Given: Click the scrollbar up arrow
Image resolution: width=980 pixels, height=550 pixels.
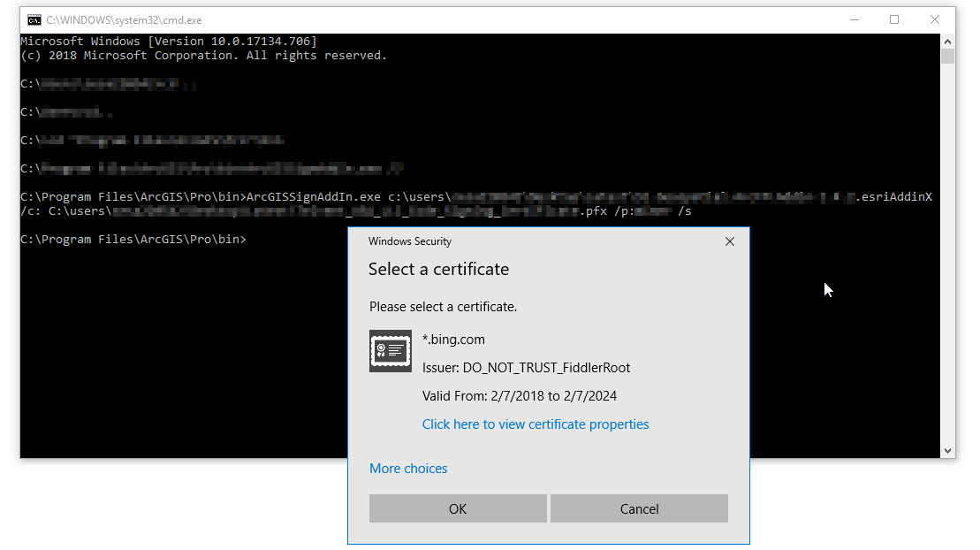Looking at the screenshot, I should pos(948,40).
